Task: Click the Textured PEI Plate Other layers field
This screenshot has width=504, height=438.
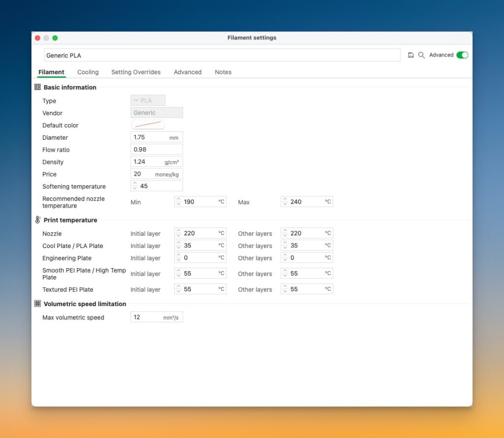Action: (307, 289)
